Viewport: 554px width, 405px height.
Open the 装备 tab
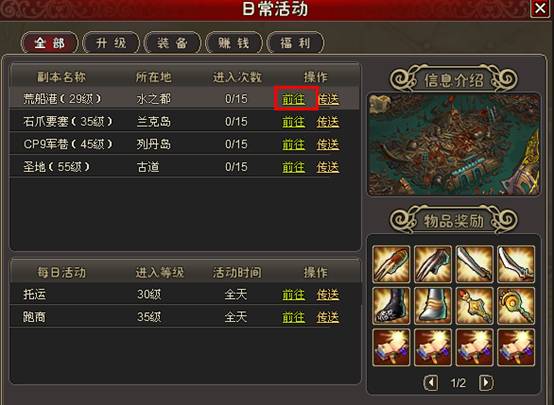coord(172,43)
